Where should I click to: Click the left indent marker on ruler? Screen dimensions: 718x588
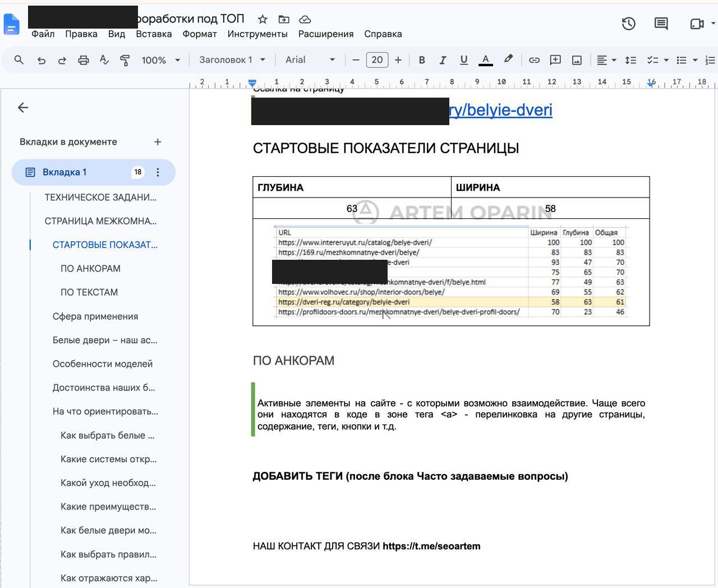[252, 84]
